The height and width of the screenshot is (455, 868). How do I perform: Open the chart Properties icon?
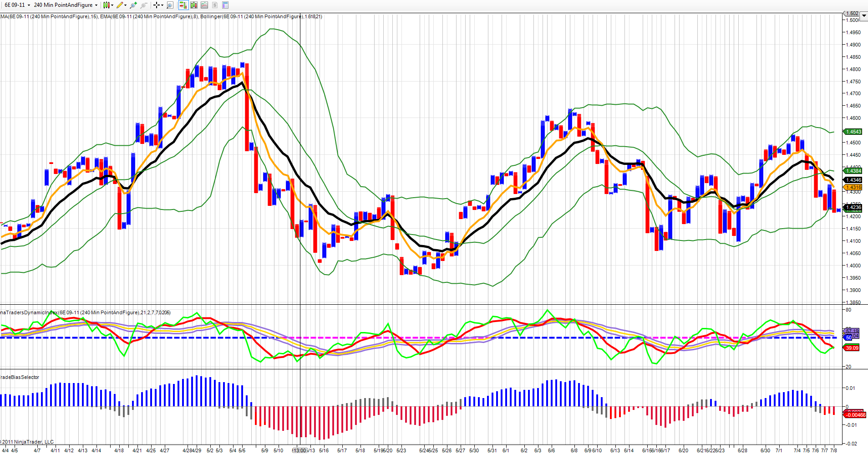click(x=225, y=5)
